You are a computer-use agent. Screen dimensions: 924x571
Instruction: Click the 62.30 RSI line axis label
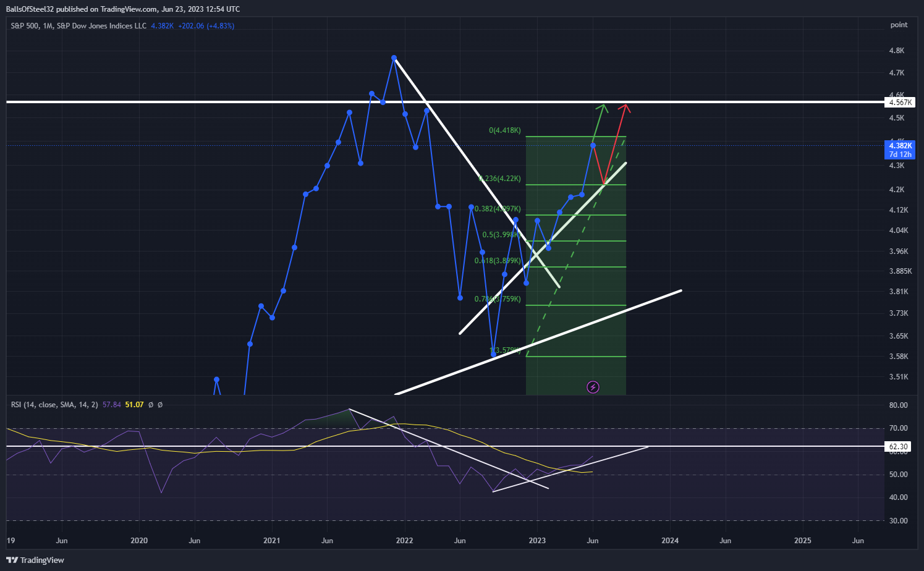pyautogui.click(x=899, y=446)
